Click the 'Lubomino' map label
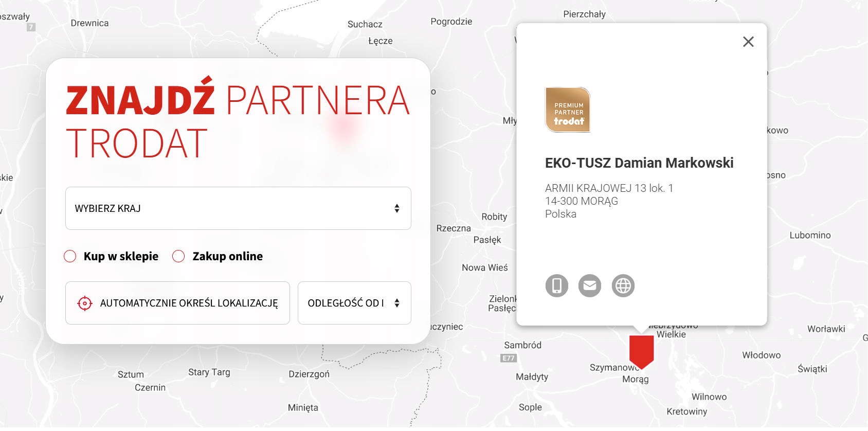 (x=810, y=235)
